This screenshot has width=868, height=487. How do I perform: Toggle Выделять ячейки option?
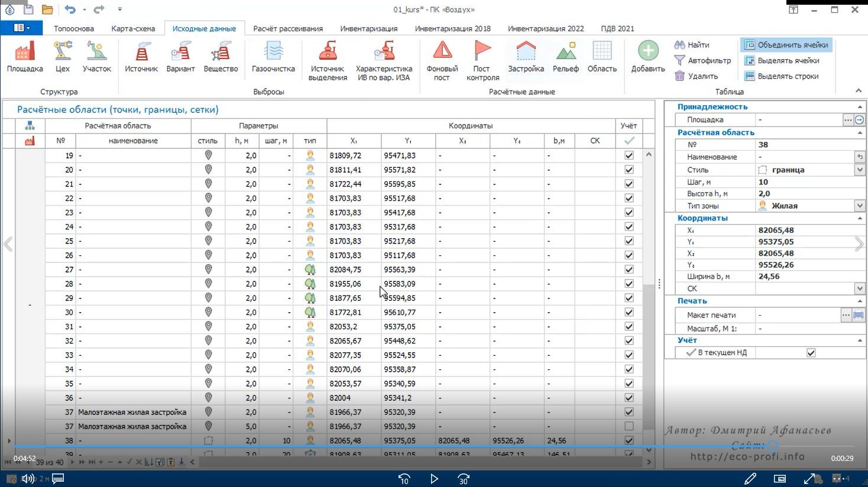(x=782, y=60)
